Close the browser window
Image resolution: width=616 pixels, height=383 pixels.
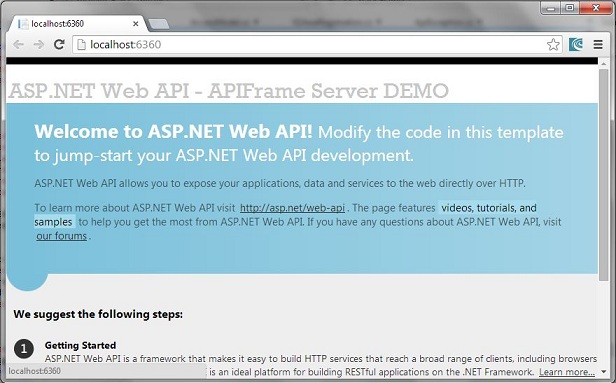[596, 8]
